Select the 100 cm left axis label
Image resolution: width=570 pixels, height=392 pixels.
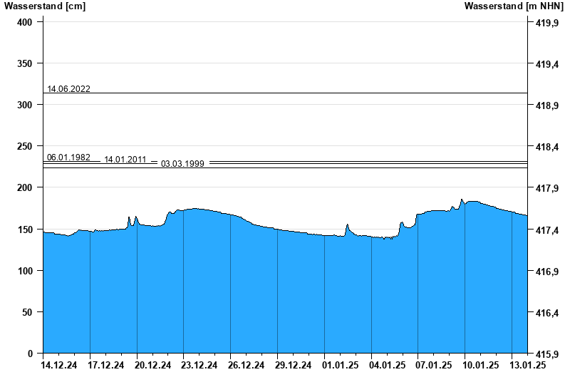(25, 272)
